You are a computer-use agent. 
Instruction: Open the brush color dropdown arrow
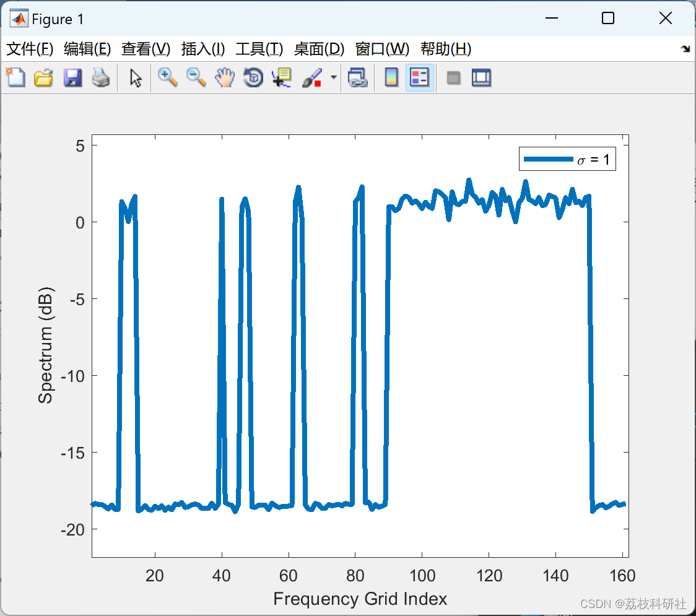tap(333, 77)
